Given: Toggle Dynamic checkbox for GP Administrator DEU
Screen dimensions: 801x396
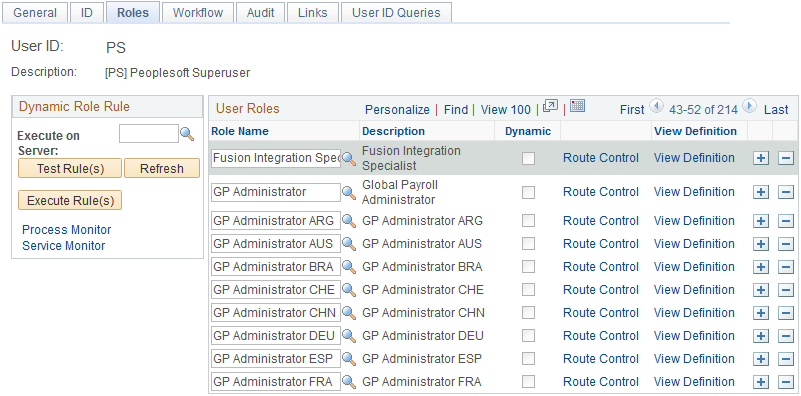Looking at the screenshot, I should pyautogui.click(x=528, y=336).
